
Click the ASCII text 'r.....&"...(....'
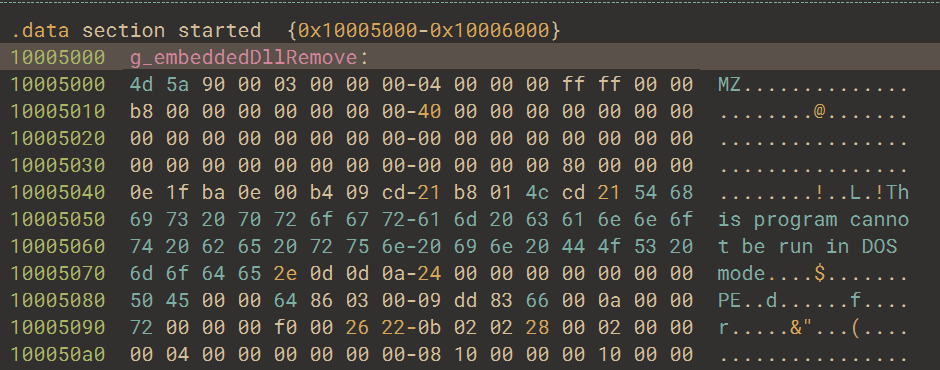(x=814, y=327)
